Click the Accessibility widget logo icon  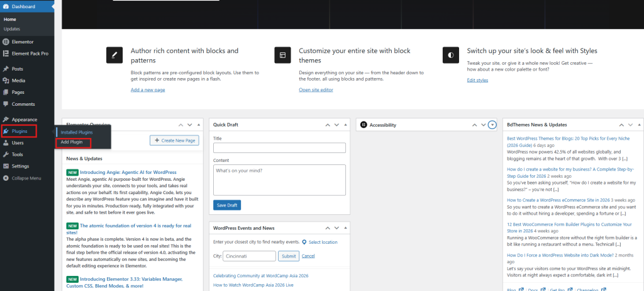coord(363,125)
